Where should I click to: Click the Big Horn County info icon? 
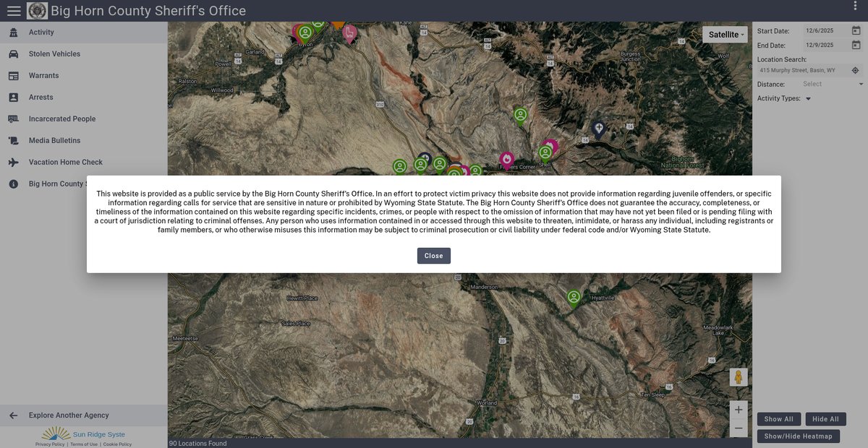(x=13, y=184)
